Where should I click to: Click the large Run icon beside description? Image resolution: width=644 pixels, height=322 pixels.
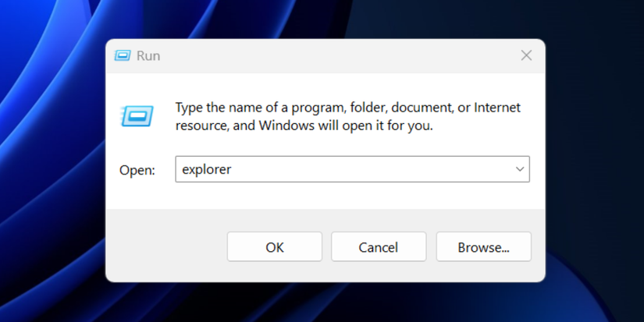point(137,115)
